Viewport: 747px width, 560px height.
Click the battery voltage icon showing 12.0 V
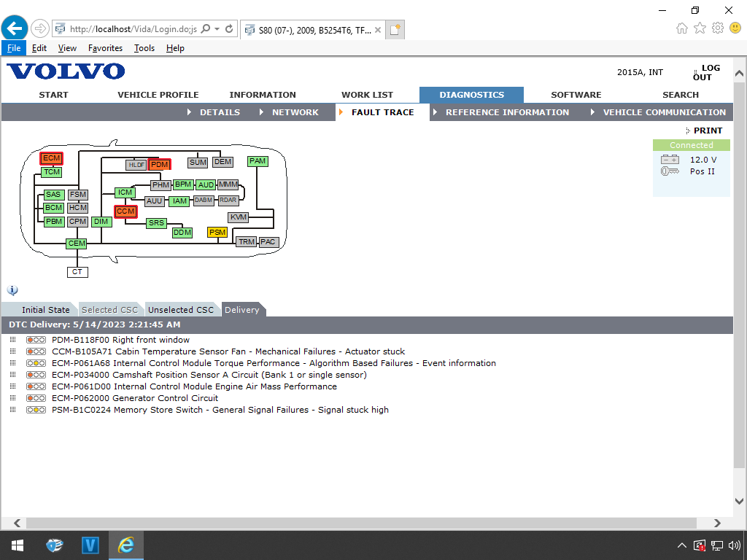(670, 160)
